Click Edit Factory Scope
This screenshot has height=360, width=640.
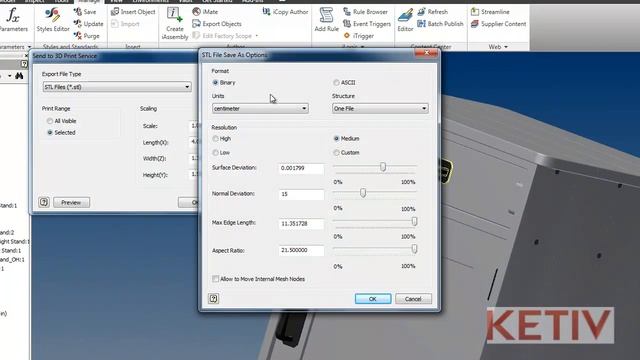[x=222, y=36]
